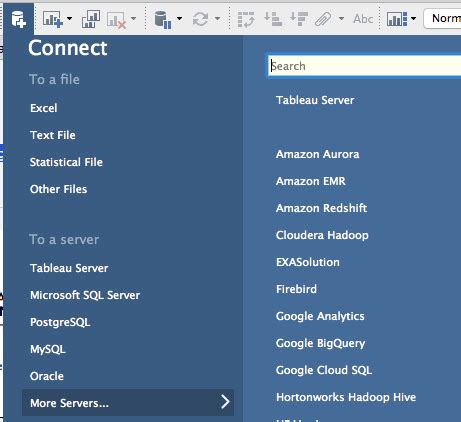
Task: Click the Sort Ascending icon
Action: click(x=273, y=19)
